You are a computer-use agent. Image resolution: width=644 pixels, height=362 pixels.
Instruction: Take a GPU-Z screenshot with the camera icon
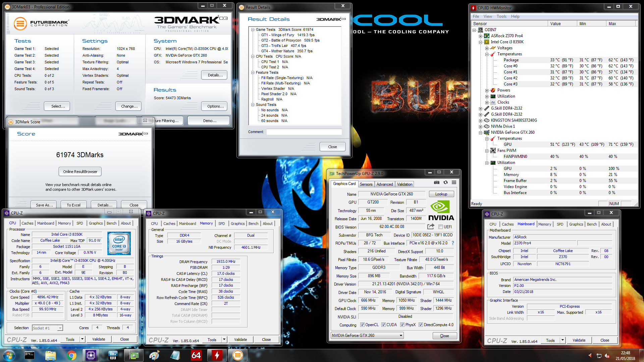click(436, 182)
